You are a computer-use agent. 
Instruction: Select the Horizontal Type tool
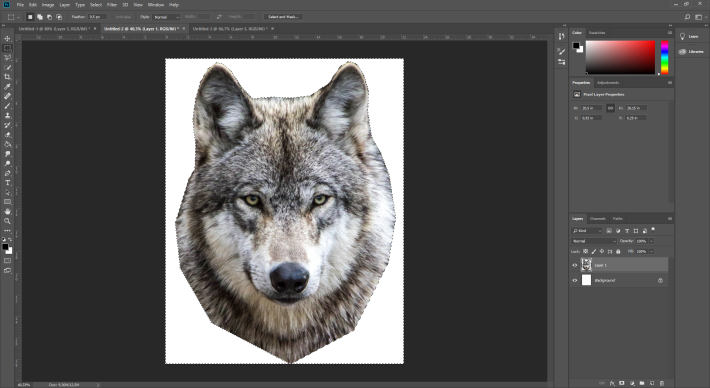tap(8, 183)
